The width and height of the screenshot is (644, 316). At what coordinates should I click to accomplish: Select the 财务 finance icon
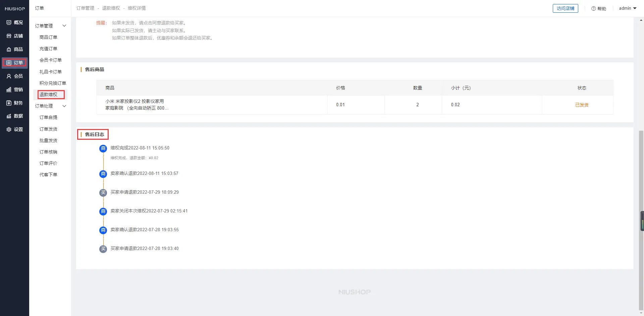click(9, 103)
